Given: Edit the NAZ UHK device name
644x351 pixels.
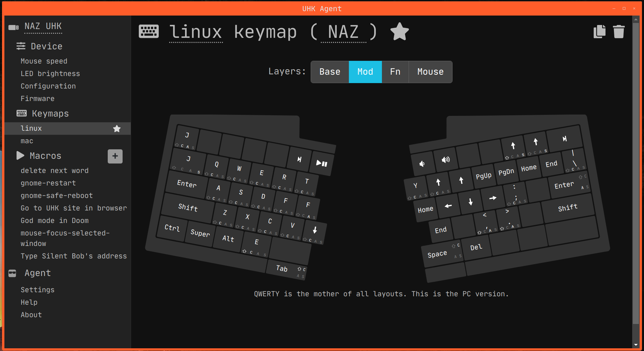Looking at the screenshot, I should click(x=43, y=26).
